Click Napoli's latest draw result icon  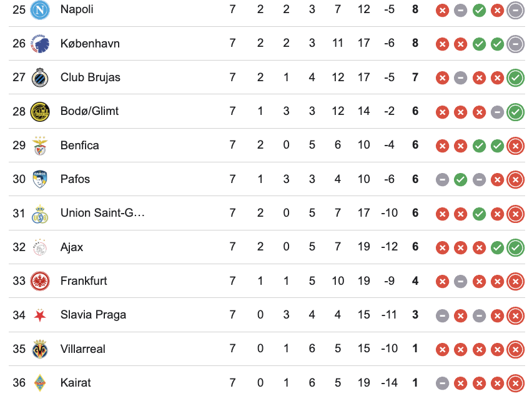[x=516, y=10]
